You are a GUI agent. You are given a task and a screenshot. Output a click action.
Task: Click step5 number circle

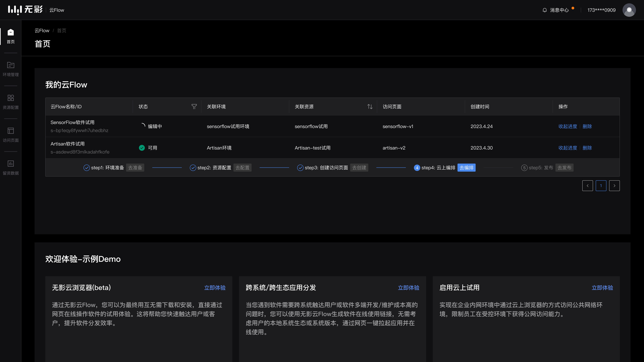click(x=524, y=168)
